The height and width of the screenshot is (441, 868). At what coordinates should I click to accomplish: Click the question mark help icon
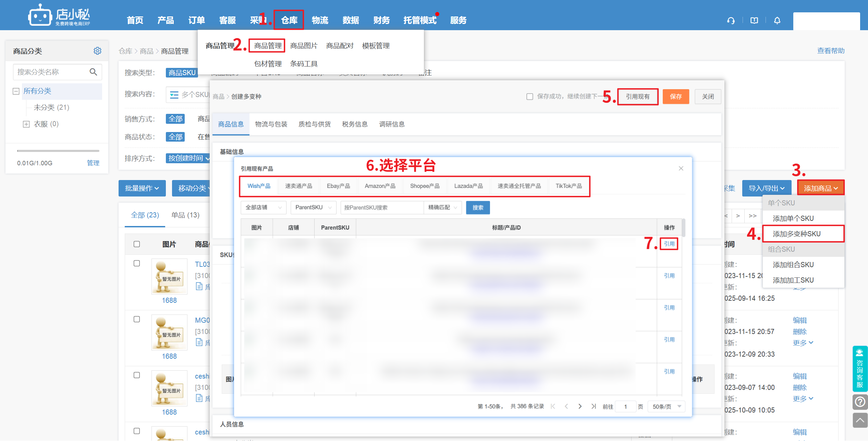[860, 402]
